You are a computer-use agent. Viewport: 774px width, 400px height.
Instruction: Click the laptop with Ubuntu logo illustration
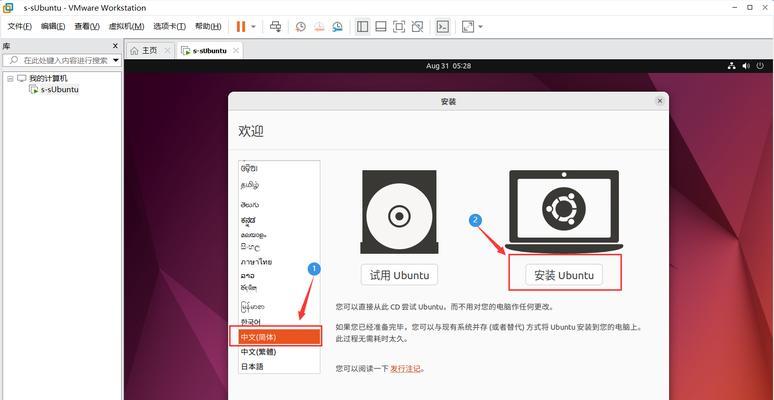click(564, 211)
